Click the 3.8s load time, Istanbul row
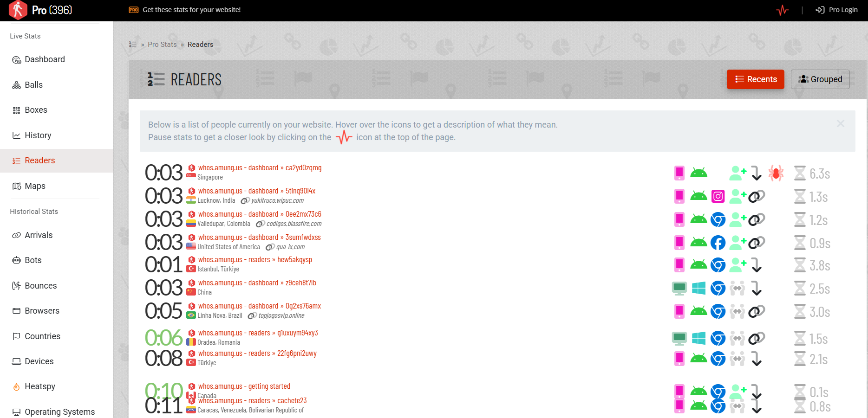Viewport: 868px width, 418px height. [820, 266]
